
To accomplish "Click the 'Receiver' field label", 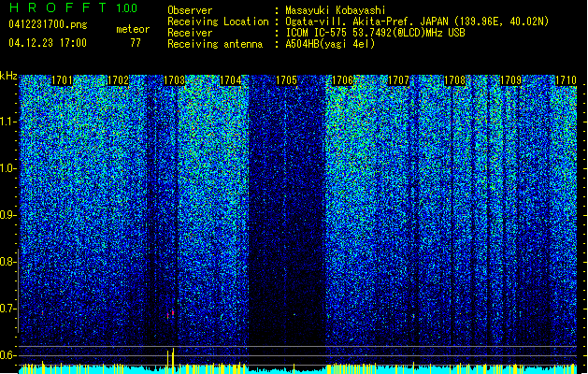I will (x=190, y=33).
